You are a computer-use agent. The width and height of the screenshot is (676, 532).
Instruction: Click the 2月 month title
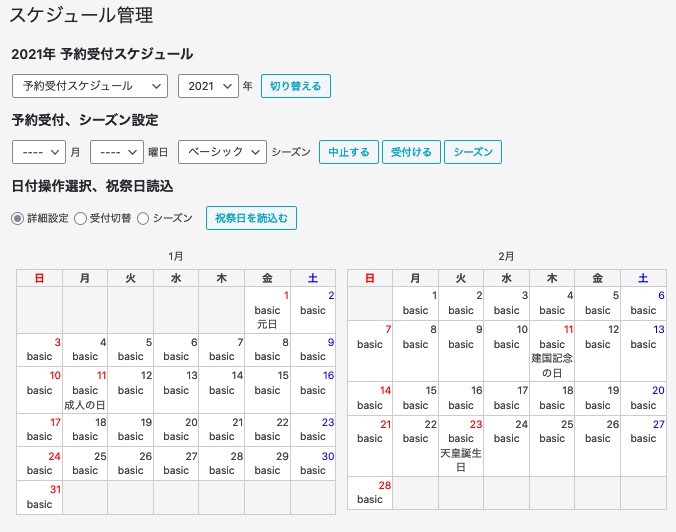point(506,257)
